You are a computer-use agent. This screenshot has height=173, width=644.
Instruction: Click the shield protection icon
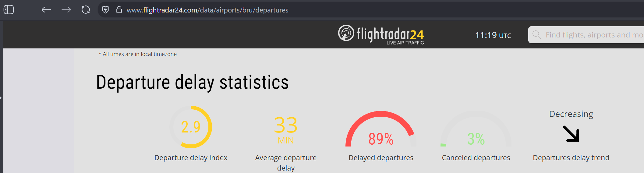105,10
